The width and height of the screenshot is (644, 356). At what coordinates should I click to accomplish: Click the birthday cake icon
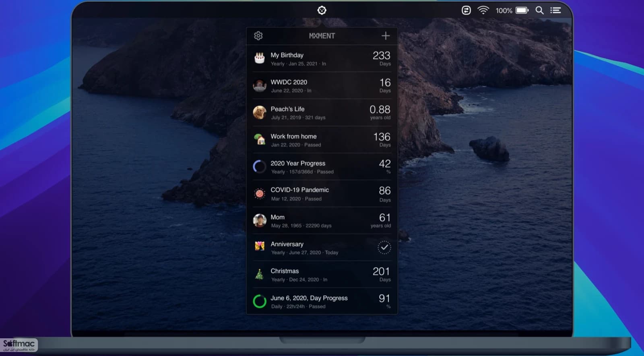tap(260, 58)
